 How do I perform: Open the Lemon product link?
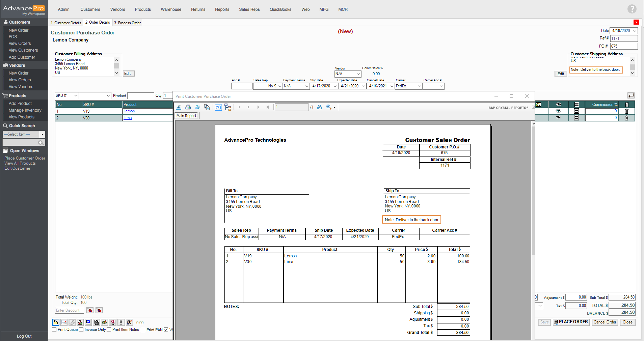129,111
